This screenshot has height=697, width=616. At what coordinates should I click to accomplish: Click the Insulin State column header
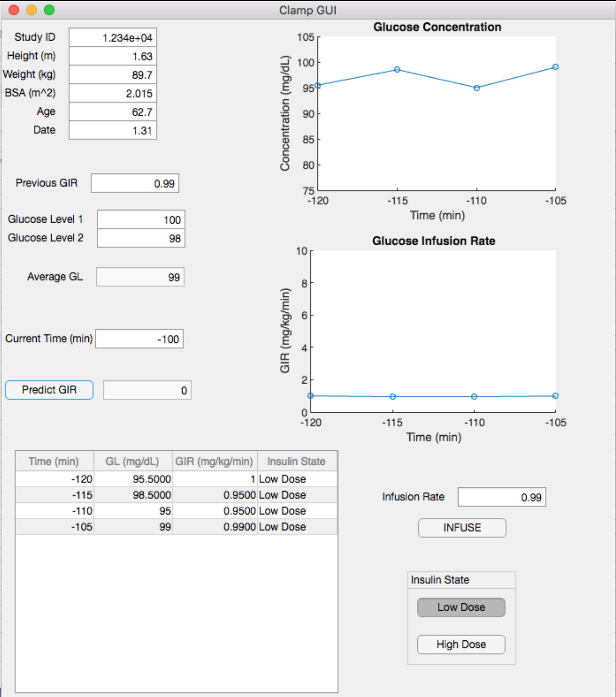(296, 461)
